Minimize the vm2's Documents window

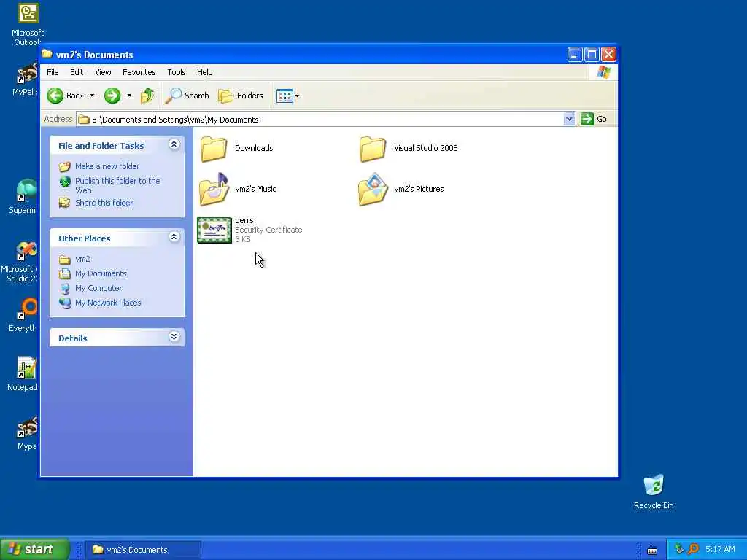point(575,55)
